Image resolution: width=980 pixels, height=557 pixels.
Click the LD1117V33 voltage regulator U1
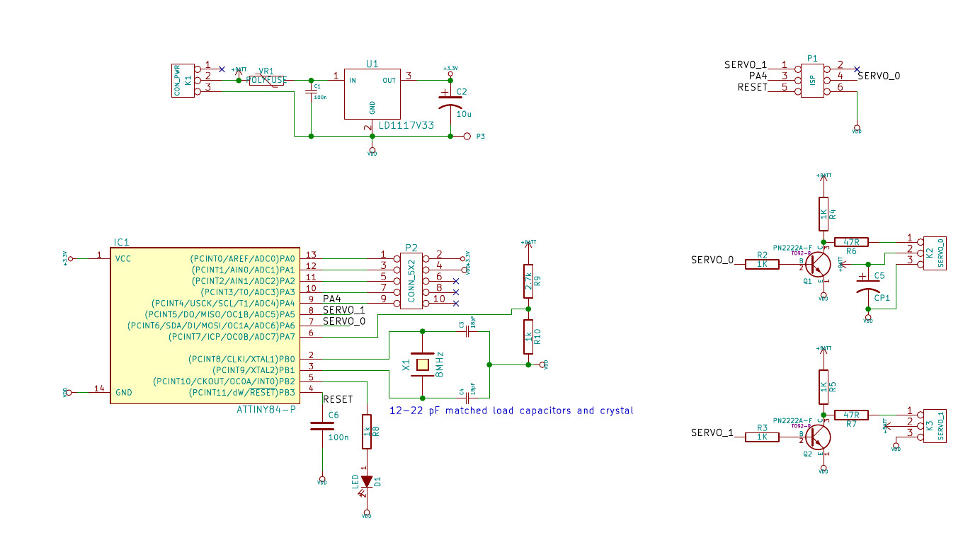[372, 92]
